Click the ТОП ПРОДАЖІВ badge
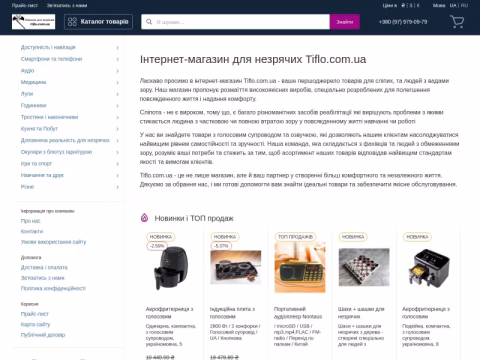The width and height of the screenshot is (480, 360). [x=295, y=237]
